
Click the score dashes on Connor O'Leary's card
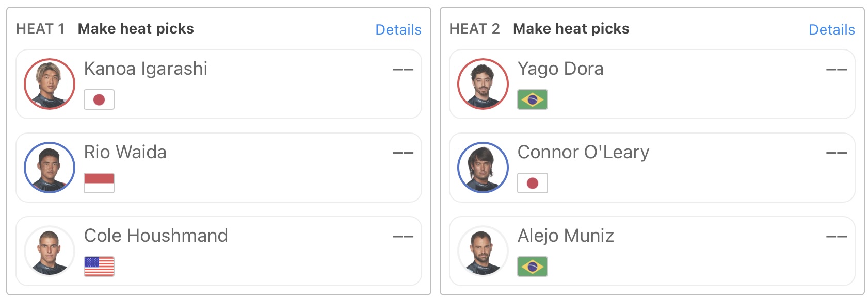click(837, 153)
